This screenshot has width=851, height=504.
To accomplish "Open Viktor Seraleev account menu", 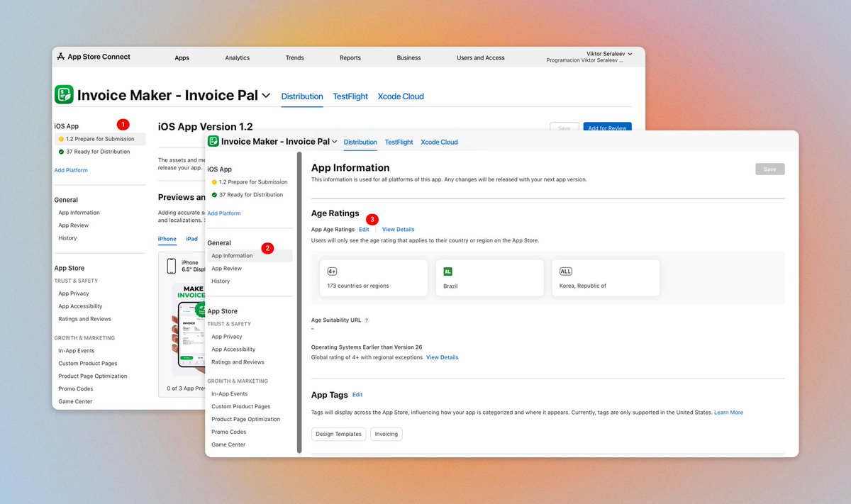I will [609, 54].
